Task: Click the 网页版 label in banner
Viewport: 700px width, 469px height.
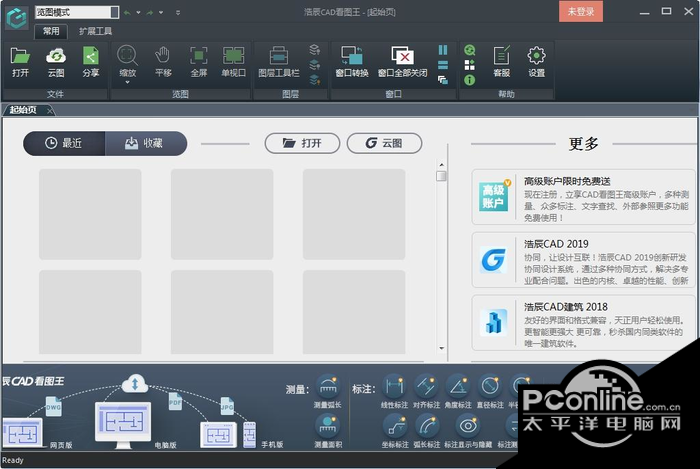Action: [x=61, y=445]
